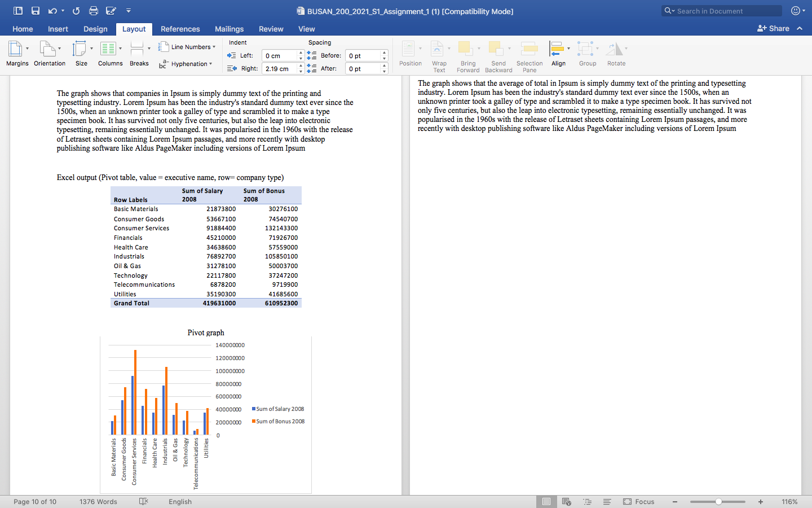This screenshot has width=812, height=508.
Task: Zoom in with the plus button
Action: [761, 501]
